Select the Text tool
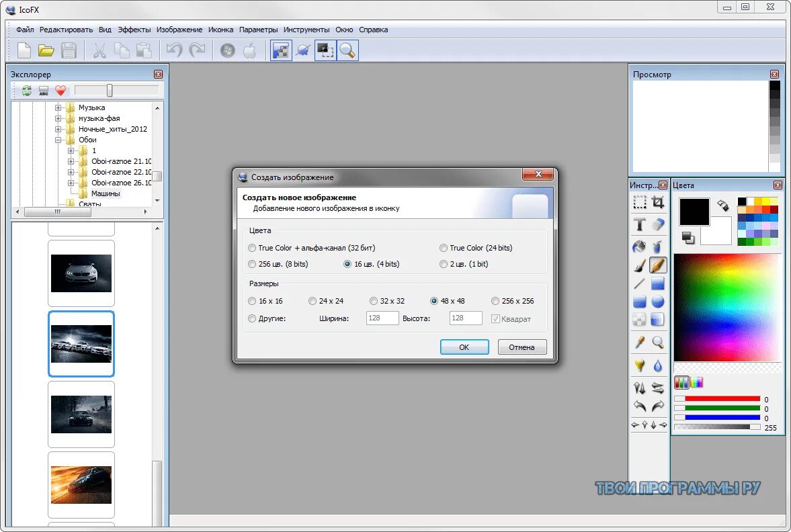Viewport: 791px width, 532px height. coord(640,224)
